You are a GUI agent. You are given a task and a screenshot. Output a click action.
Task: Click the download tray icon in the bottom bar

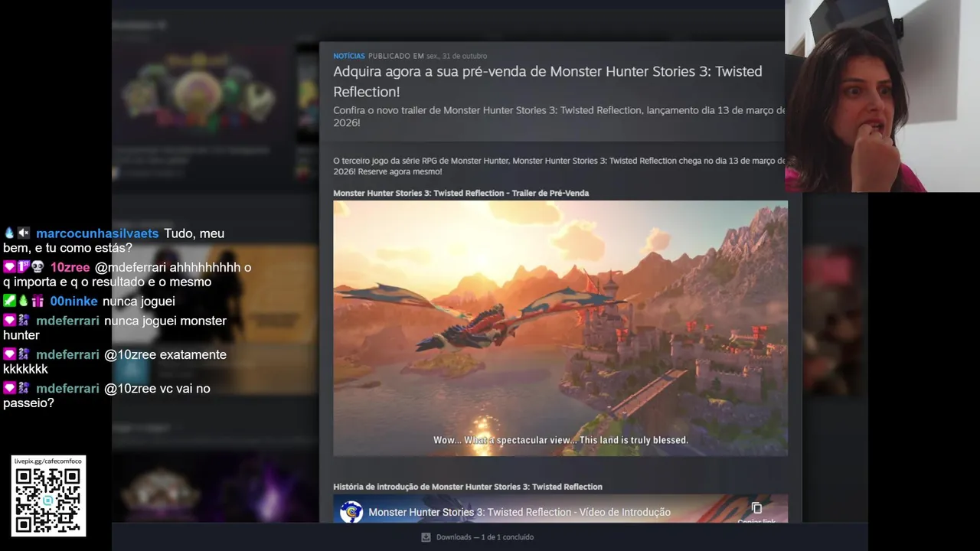click(x=426, y=537)
